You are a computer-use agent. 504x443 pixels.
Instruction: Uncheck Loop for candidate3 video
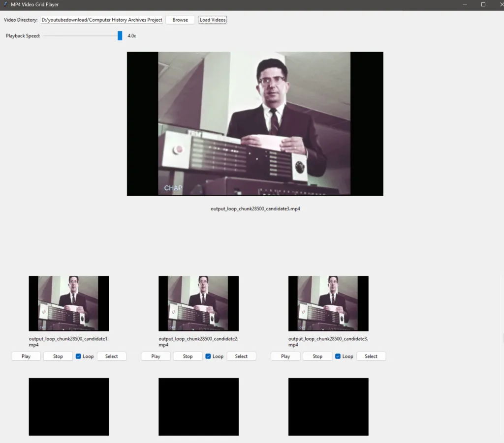[338, 356]
